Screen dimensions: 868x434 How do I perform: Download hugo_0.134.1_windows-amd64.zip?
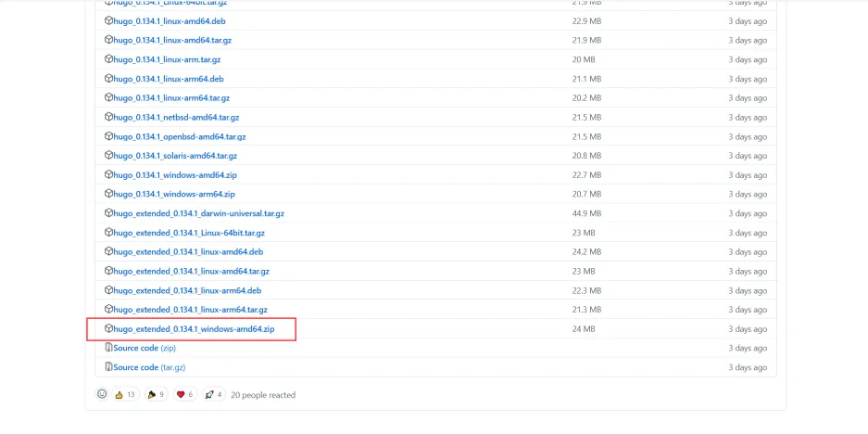[175, 175]
